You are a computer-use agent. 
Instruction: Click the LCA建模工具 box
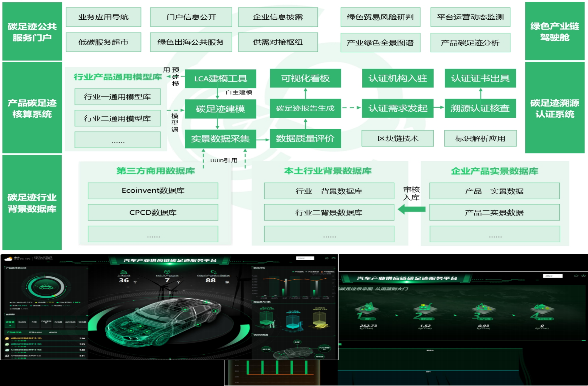click(220, 79)
